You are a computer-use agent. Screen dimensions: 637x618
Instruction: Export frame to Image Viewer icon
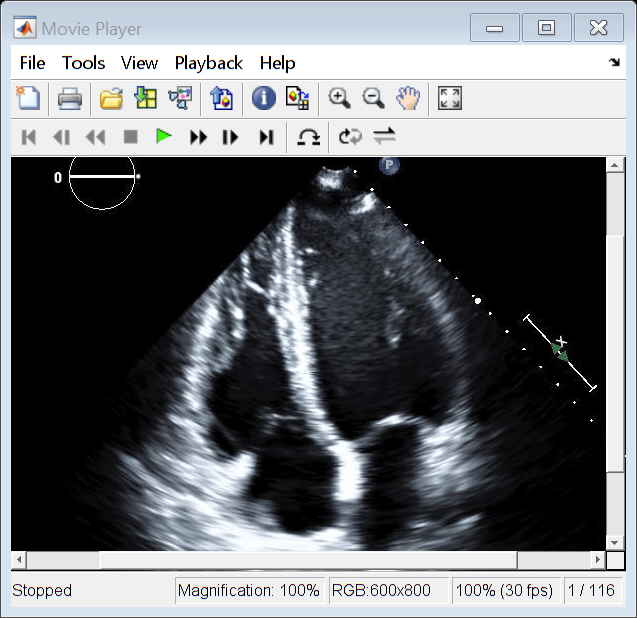click(220, 98)
